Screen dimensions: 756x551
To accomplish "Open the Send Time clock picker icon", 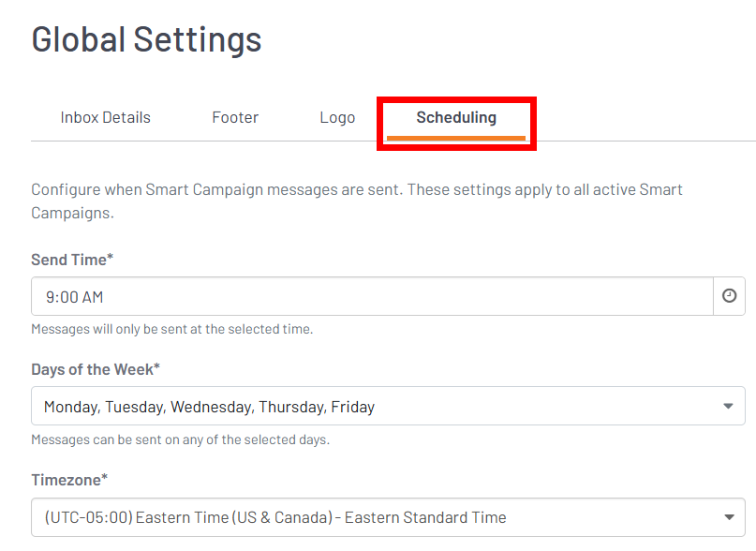I will pos(729,296).
